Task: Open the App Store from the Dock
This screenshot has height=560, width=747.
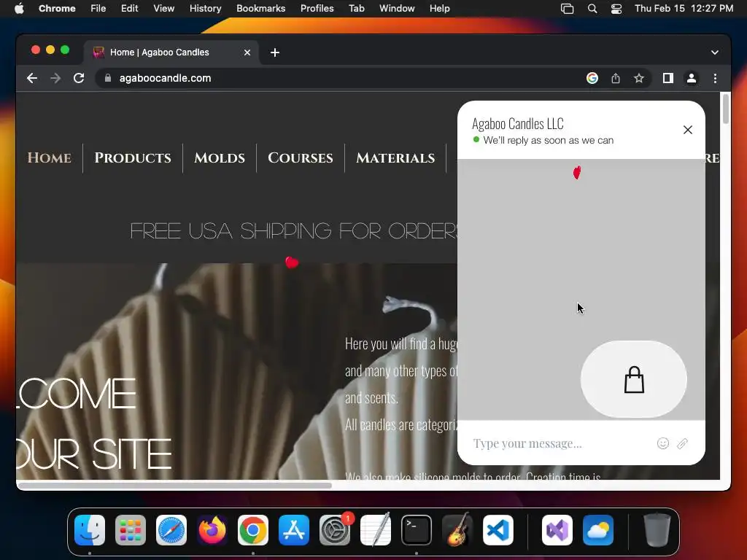Action: pos(294,530)
